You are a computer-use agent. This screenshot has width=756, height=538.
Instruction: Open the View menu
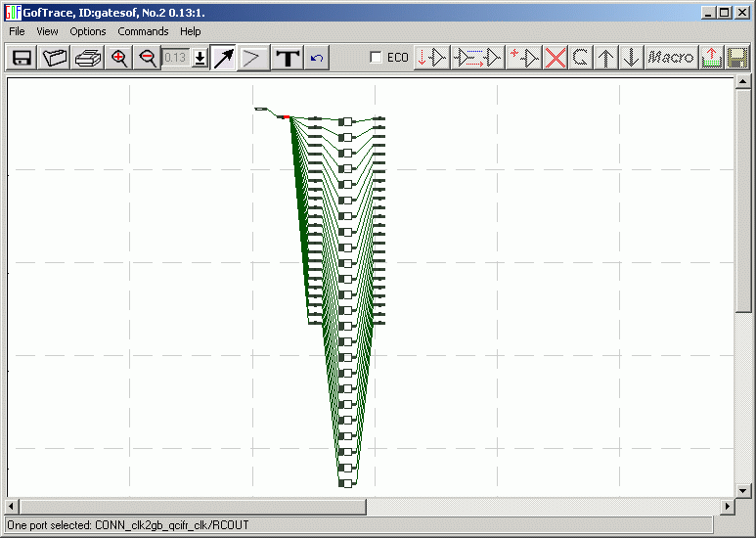[47, 31]
